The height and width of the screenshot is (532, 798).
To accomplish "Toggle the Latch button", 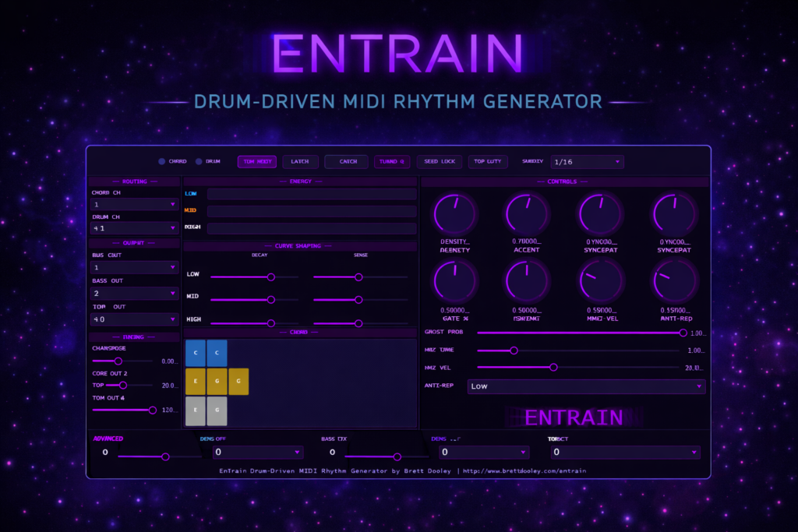I will 300,162.
